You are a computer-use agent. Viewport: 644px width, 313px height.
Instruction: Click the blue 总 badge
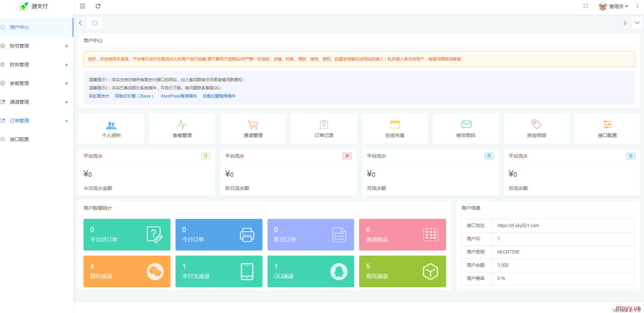point(631,156)
